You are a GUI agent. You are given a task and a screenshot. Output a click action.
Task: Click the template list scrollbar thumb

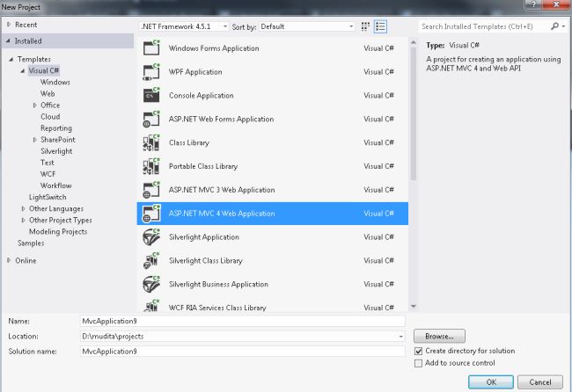(x=414, y=114)
